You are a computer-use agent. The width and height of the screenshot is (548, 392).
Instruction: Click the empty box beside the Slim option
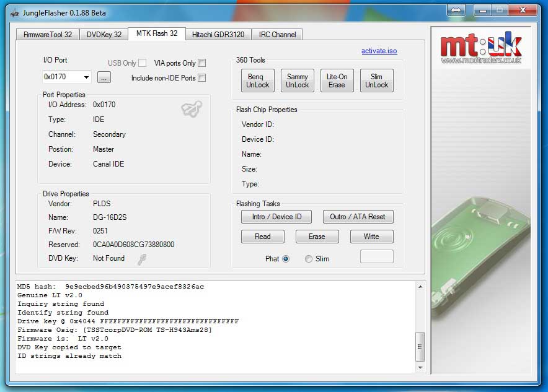coord(377,256)
